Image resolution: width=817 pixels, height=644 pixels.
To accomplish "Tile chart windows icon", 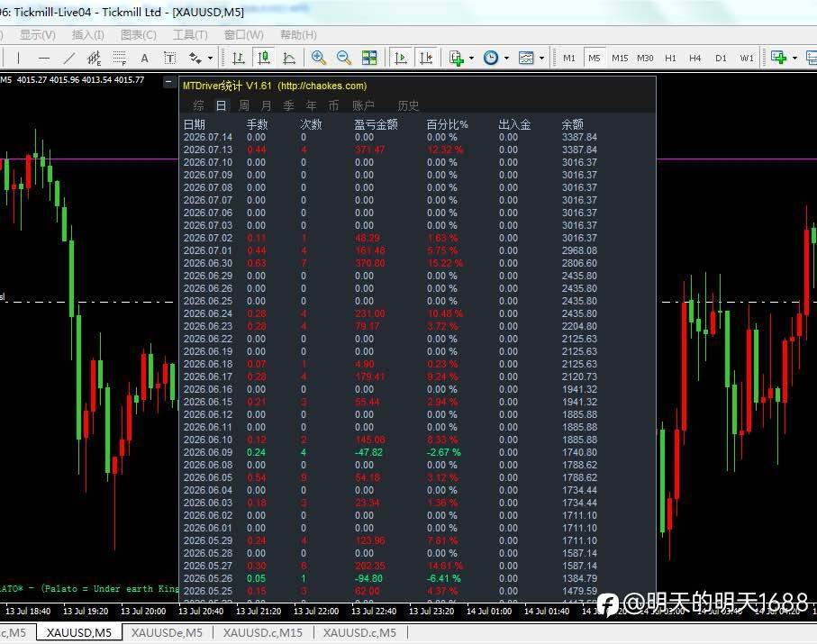I will point(369,58).
